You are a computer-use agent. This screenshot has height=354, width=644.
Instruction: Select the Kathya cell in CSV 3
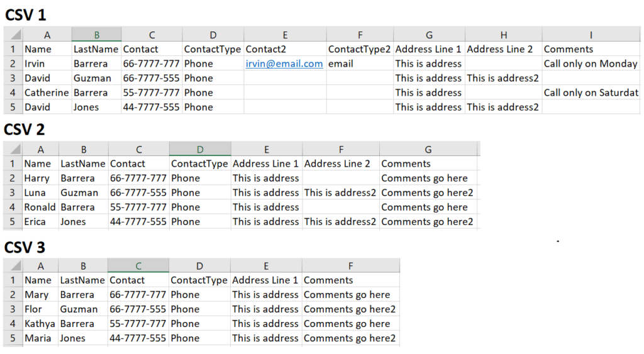(x=40, y=324)
